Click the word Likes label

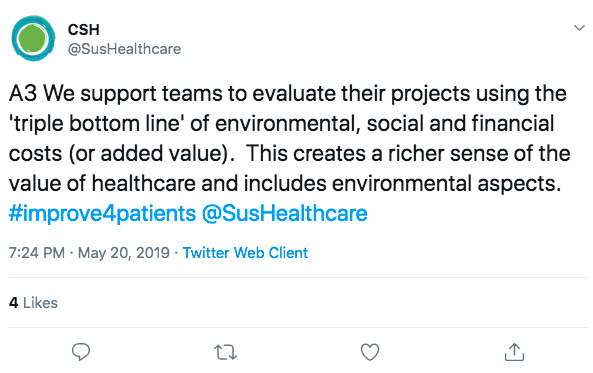40,303
